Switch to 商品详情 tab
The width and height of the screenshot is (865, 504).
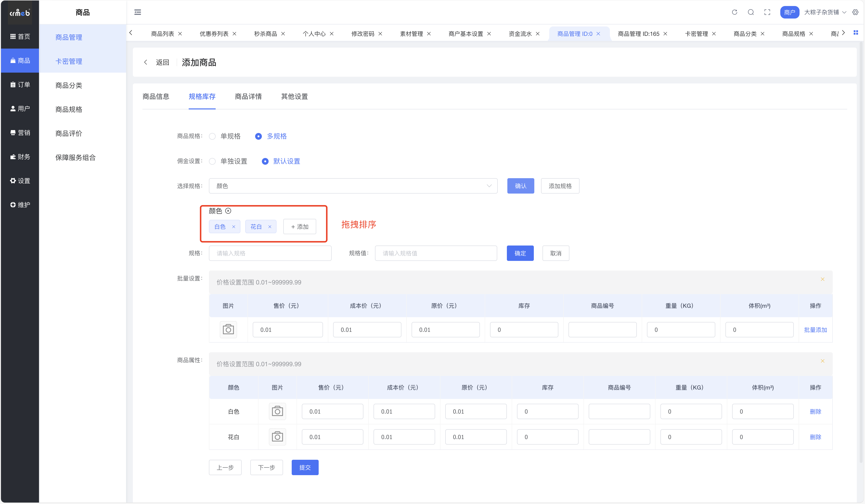pos(248,96)
